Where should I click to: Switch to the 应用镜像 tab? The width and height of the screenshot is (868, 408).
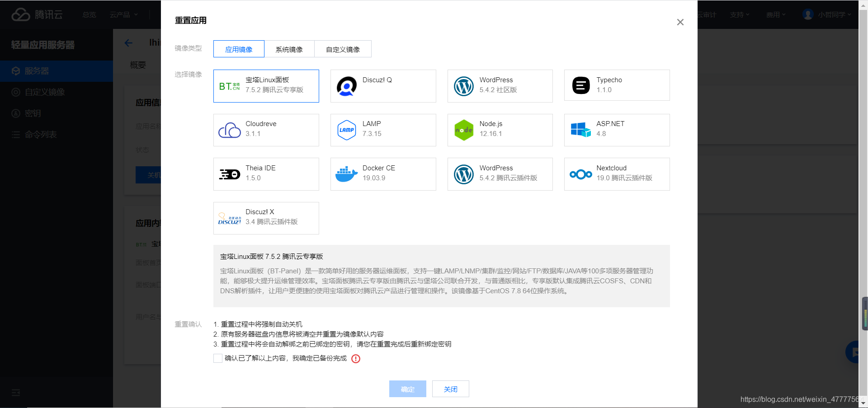[x=239, y=49]
